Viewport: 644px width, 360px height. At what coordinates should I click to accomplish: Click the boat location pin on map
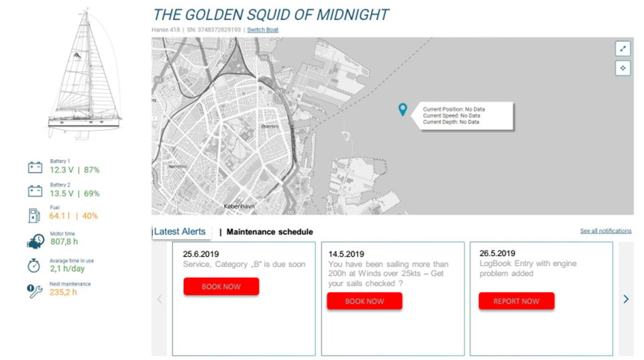tap(402, 109)
